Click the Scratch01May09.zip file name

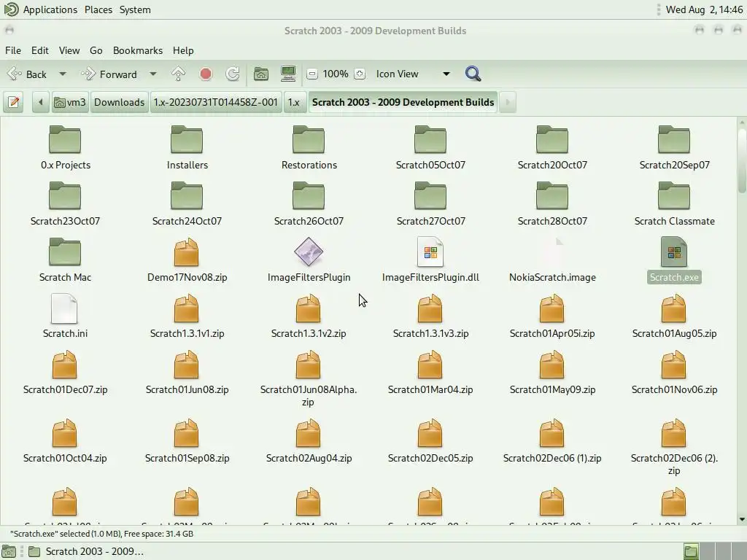[552, 389]
